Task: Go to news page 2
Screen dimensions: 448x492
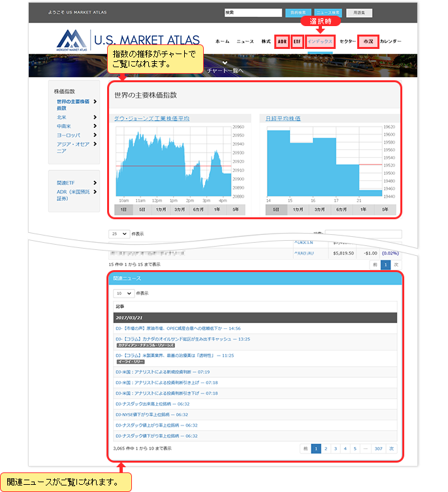Action: coord(326,449)
